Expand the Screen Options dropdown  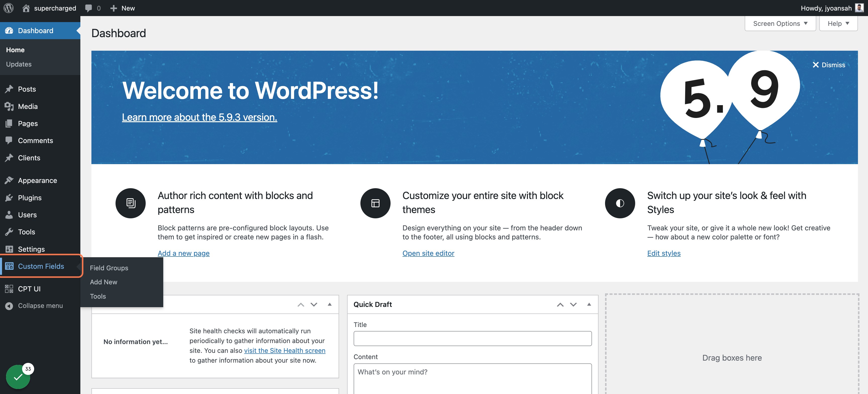coord(780,23)
